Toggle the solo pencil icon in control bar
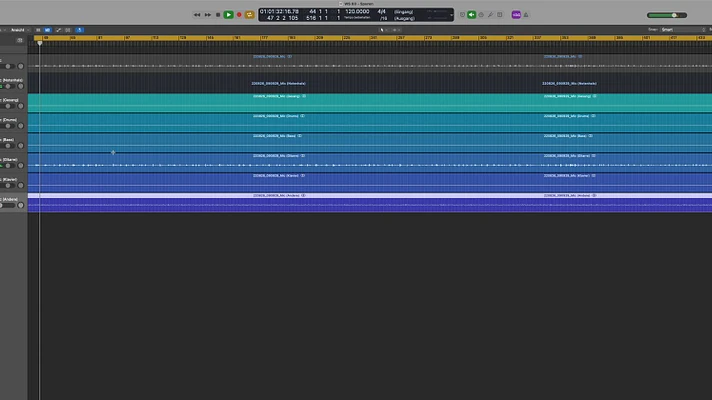The height and width of the screenshot is (400, 712). pos(490,15)
